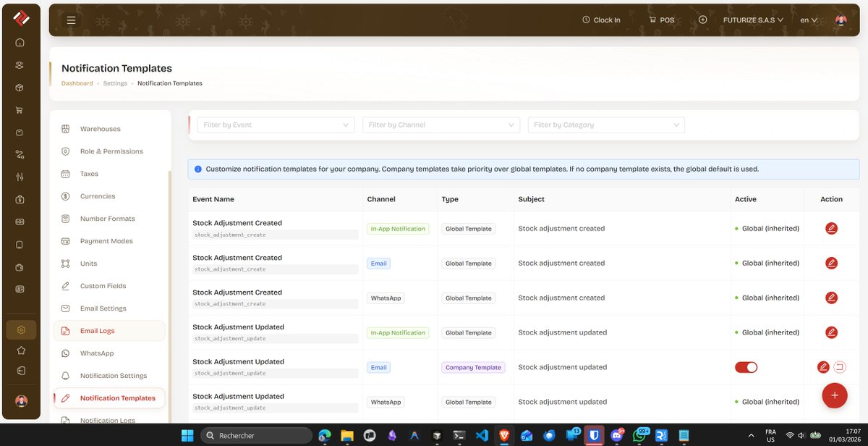
Task: Click the app logo at top left
Action: tap(21, 18)
